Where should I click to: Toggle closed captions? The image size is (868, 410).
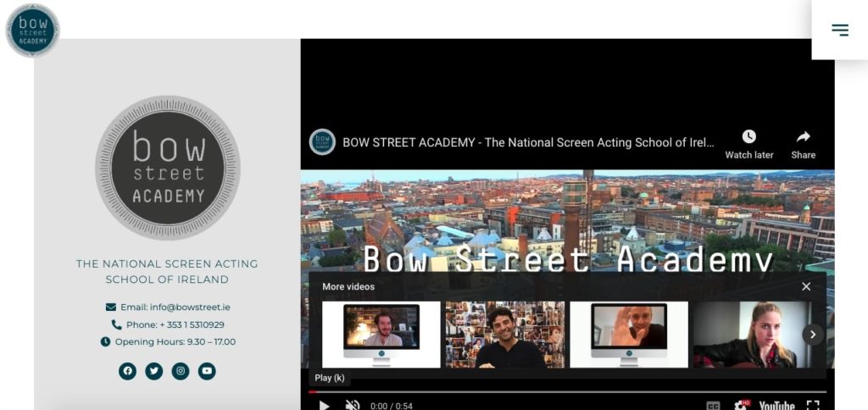[x=714, y=406]
